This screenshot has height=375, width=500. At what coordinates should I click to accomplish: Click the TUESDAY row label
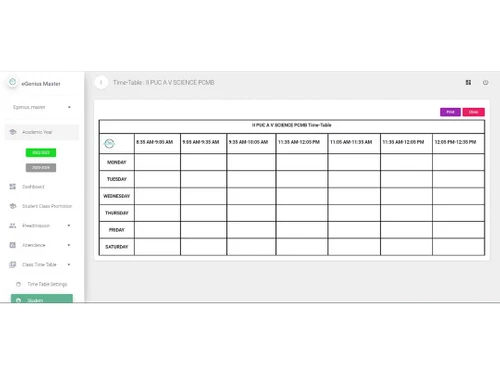point(117,179)
